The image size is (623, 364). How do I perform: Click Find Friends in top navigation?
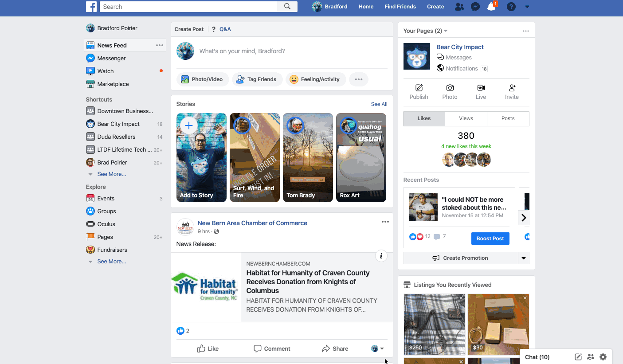click(400, 7)
